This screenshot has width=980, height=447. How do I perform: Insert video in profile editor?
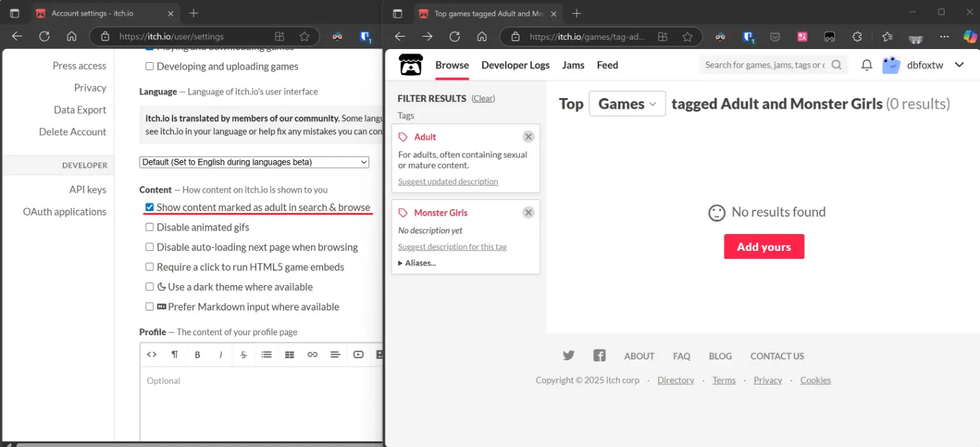[x=358, y=354]
